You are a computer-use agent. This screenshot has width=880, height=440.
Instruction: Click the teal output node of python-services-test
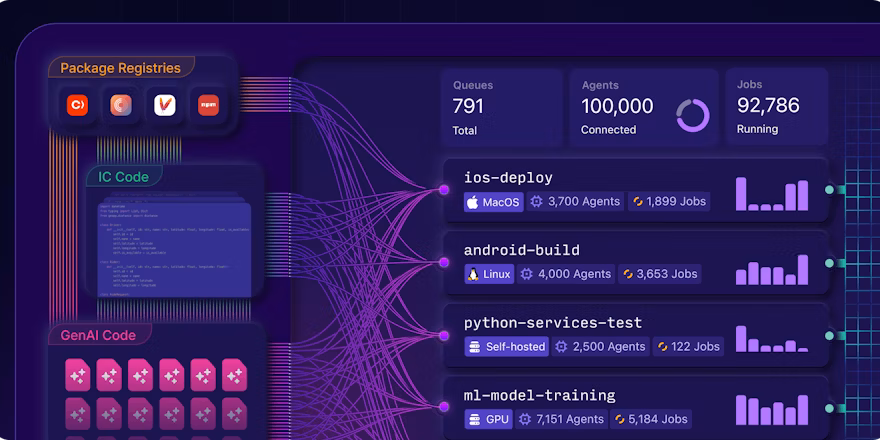(x=829, y=336)
